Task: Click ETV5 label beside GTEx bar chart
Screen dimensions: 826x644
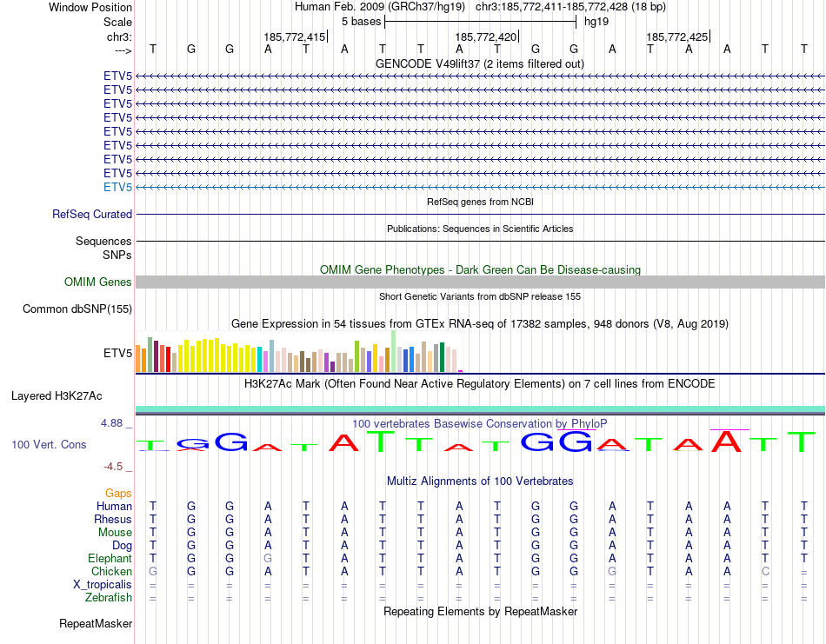Action: pos(117,353)
